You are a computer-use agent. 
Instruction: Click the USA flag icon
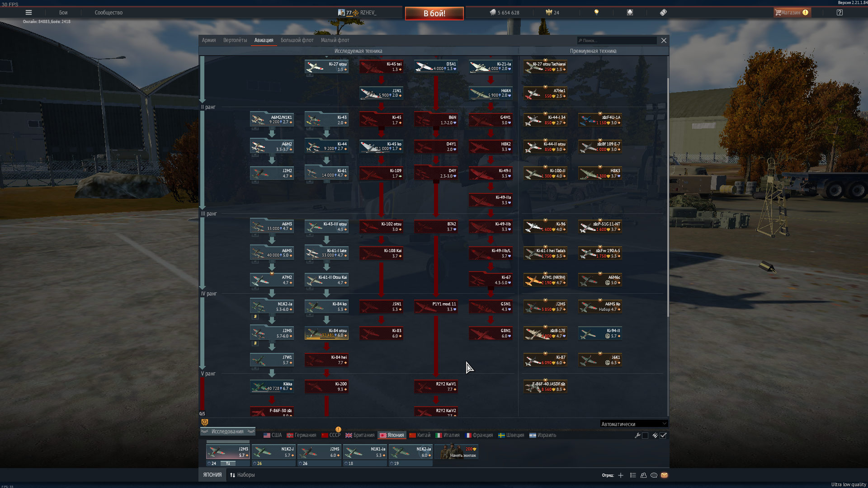point(267,436)
